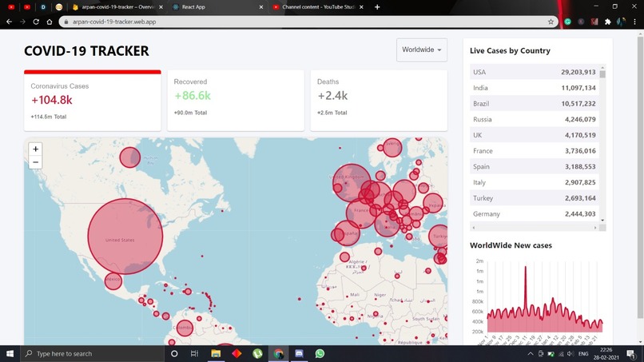Switch to the pinned D tab
The image size is (644, 362).
pos(43,7)
